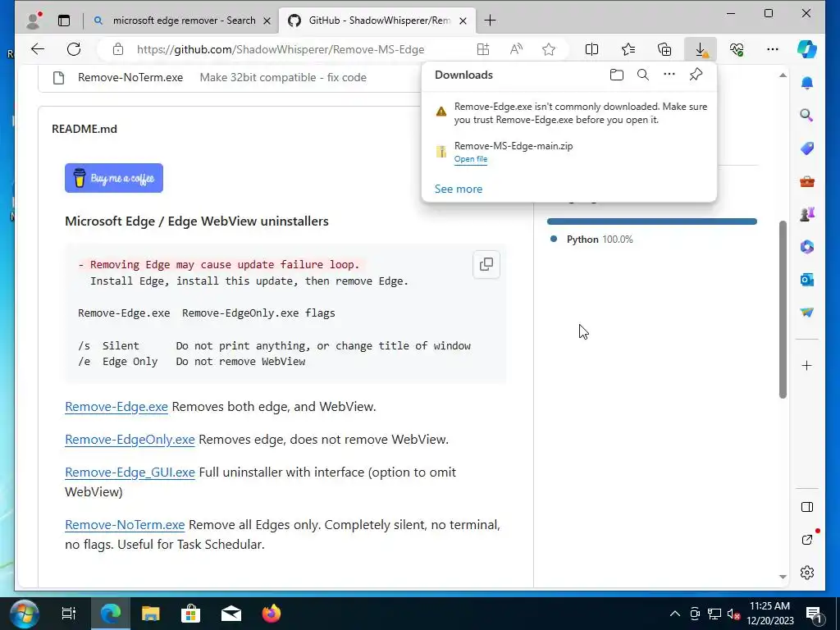Open sidebar settings gear
The height and width of the screenshot is (630, 840).
(807, 573)
